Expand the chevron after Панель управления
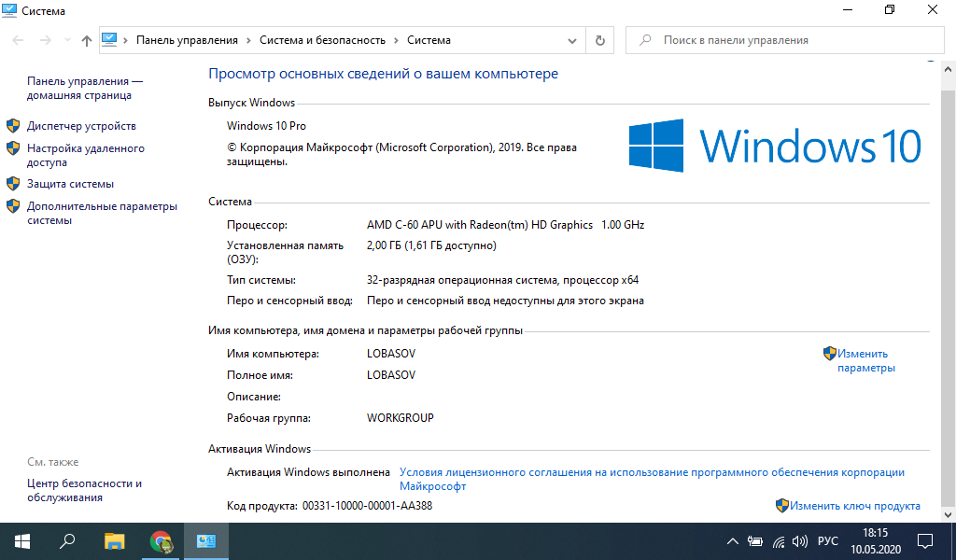This screenshot has height=560, width=956. 248,40
